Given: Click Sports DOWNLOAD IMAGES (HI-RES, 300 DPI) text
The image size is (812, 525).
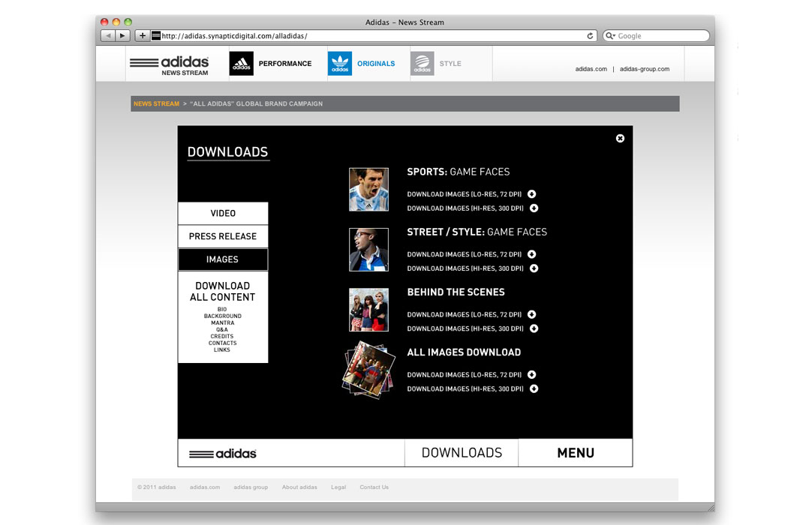Looking at the screenshot, I should click(x=465, y=208).
